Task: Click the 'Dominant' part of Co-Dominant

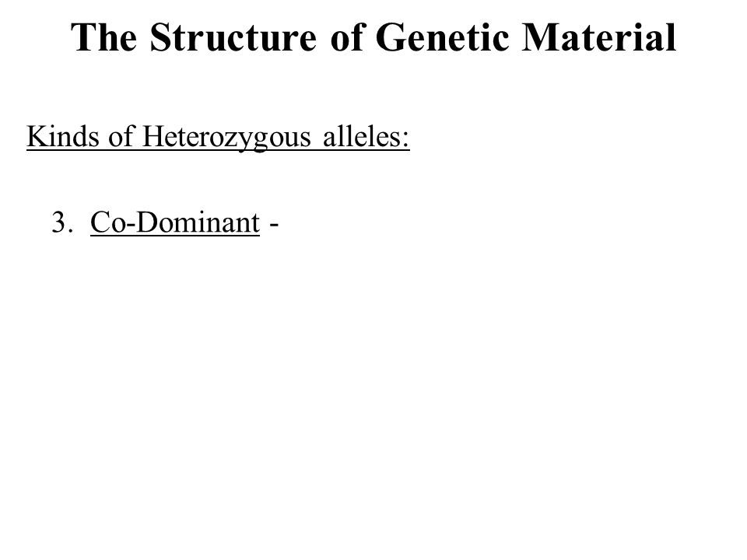Action: tap(197, 222)
